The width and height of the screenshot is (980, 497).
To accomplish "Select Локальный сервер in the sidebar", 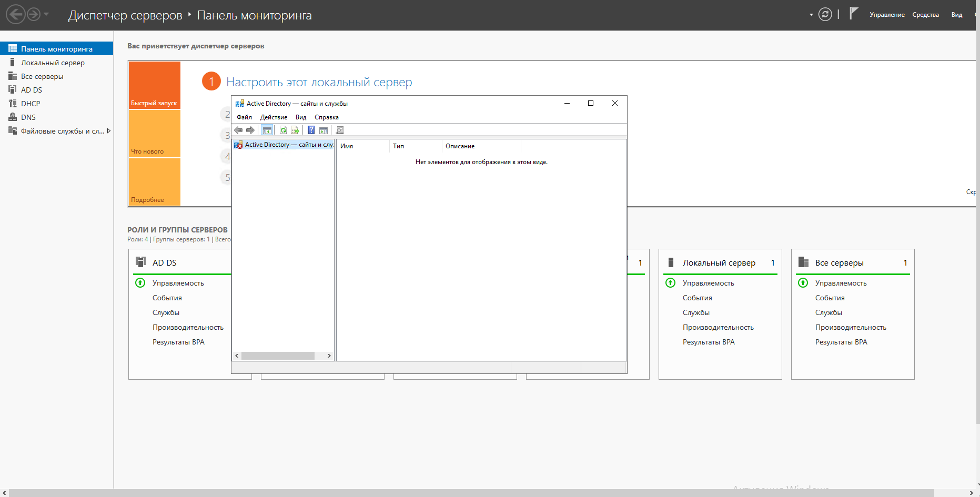I will [56, 63].
